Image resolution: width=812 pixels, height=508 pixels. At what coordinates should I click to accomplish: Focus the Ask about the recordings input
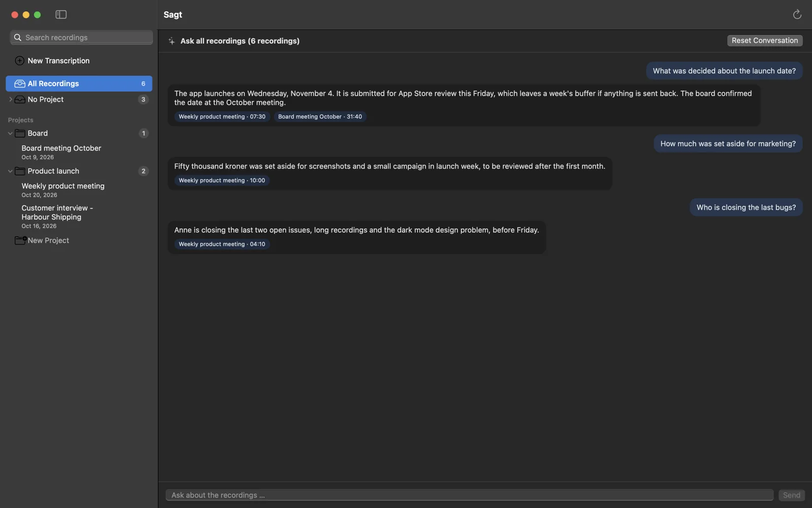coord(469,495)
